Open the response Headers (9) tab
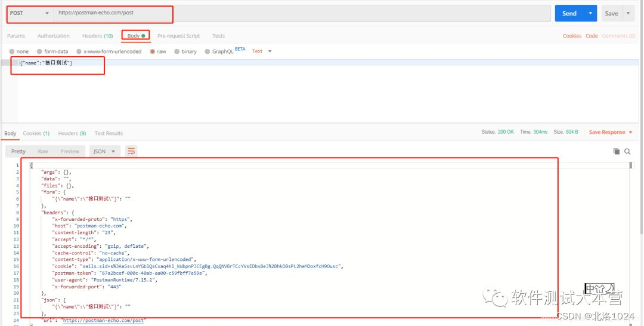The image size is (644, 326). [72, 133]
